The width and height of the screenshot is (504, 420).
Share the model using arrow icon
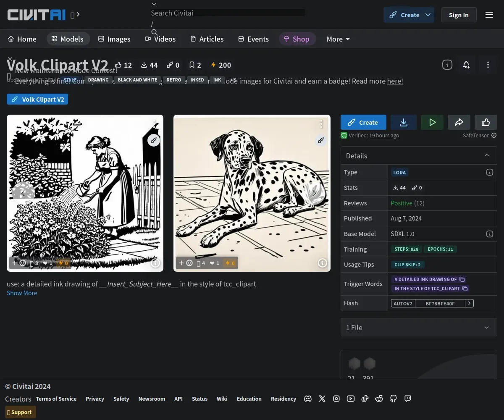click(459, 122)
